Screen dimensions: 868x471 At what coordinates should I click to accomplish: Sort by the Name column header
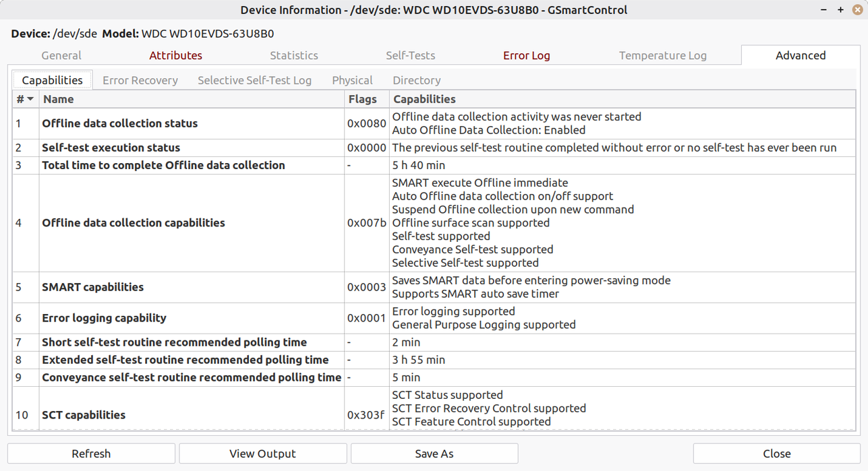192,99
